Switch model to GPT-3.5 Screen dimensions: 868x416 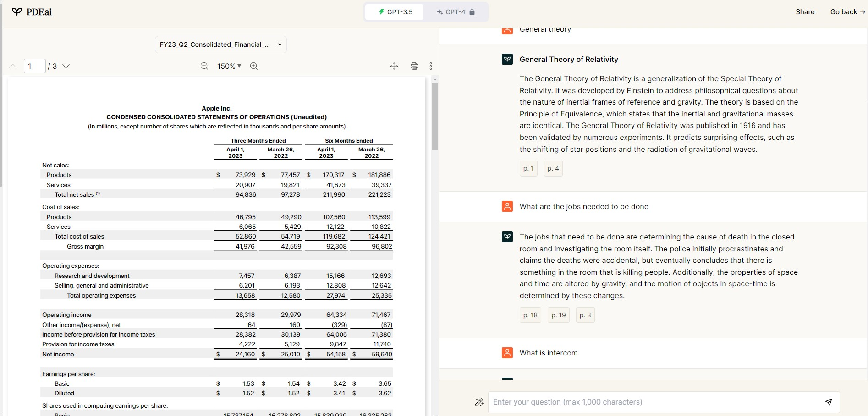[395, 12]
